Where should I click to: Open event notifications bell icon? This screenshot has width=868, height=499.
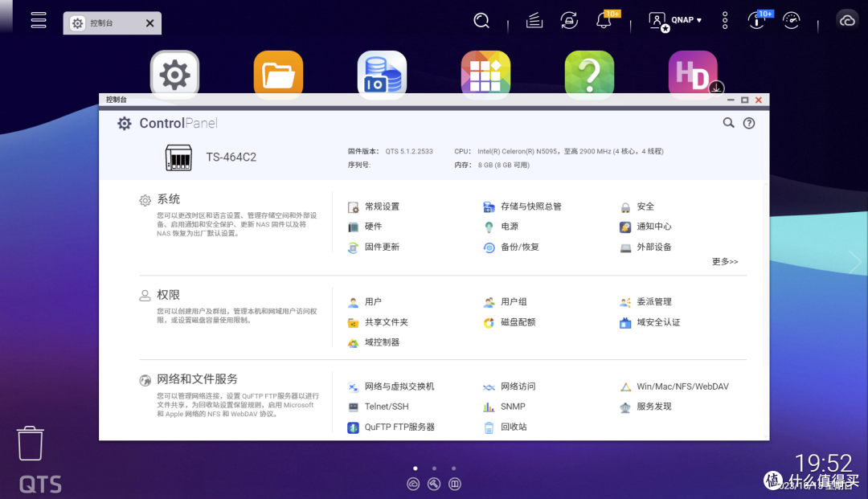point(604,20)
